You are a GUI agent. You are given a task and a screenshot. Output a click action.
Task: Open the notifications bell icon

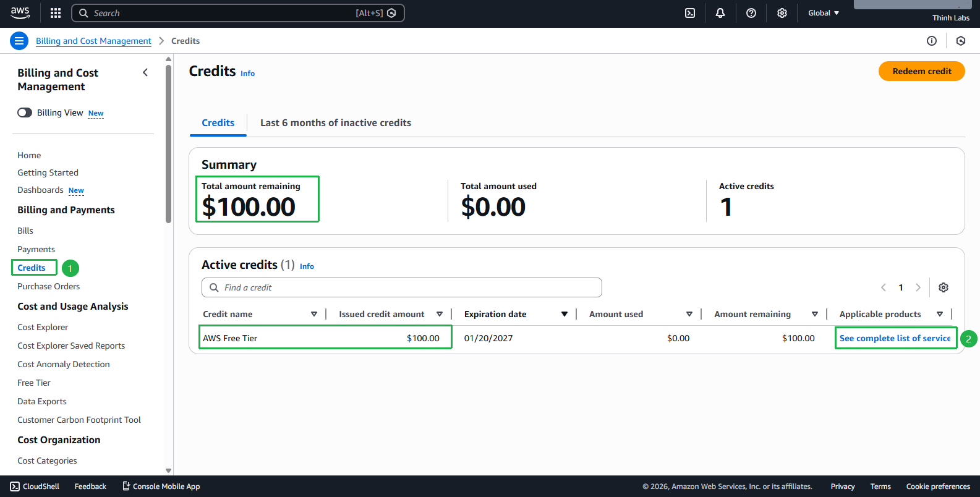(x=720, y=13)
